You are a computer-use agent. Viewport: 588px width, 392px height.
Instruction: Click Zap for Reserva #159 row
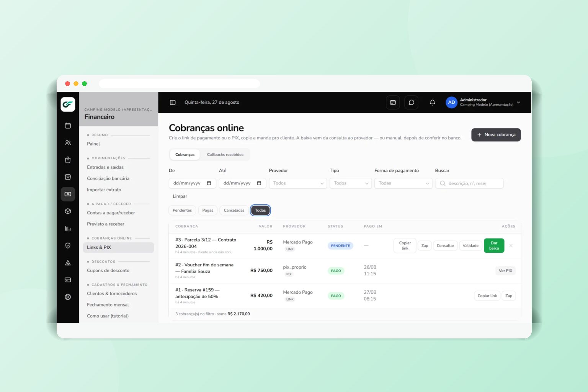tap(509, 296)
